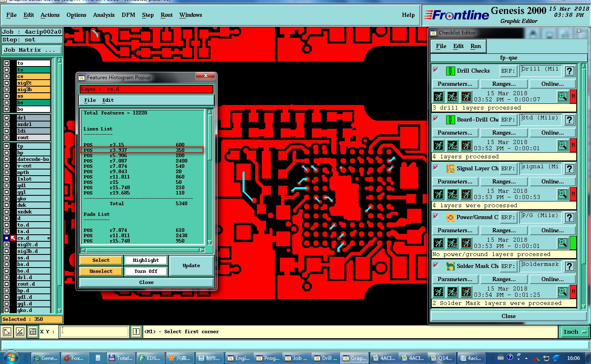Click the red arrow icon on cs.d layer
The height and width of the screenshot is (364, 591).
tap(13, 238)
